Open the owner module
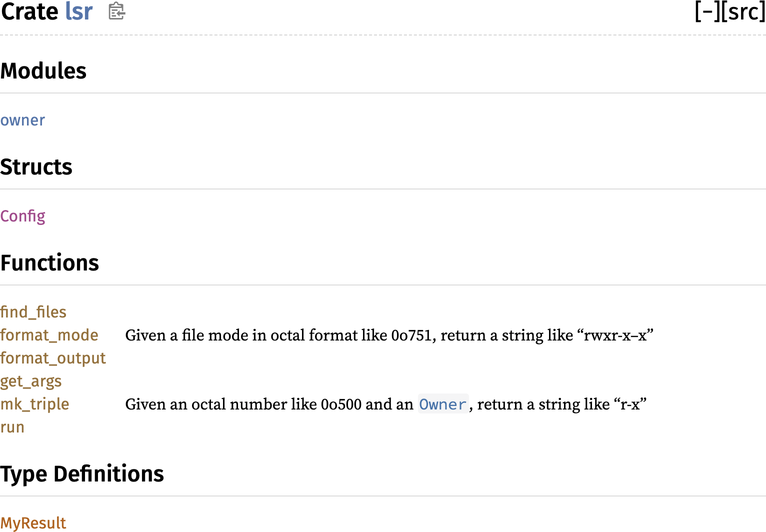The image size is (766, 532). click(x=22, y=120)
